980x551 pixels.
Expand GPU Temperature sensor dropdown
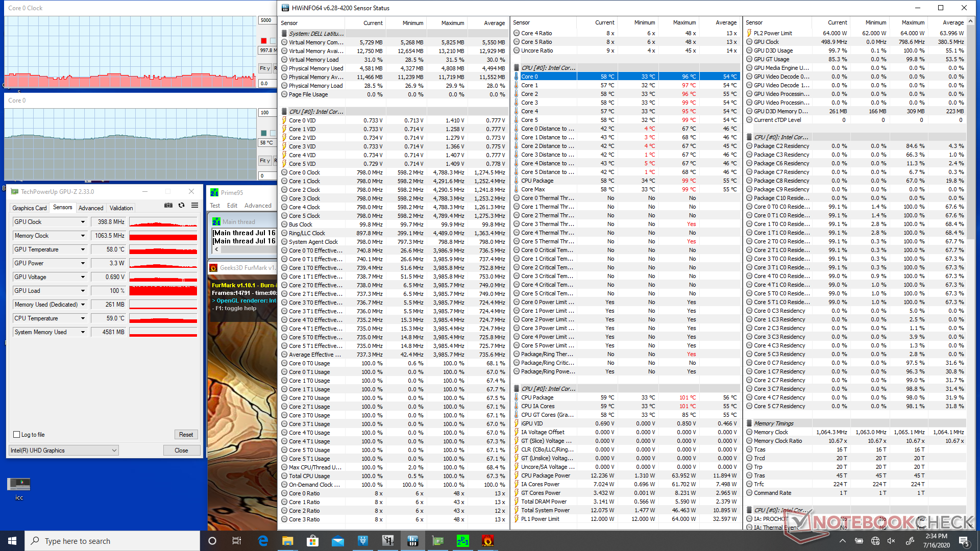point(83,249)
